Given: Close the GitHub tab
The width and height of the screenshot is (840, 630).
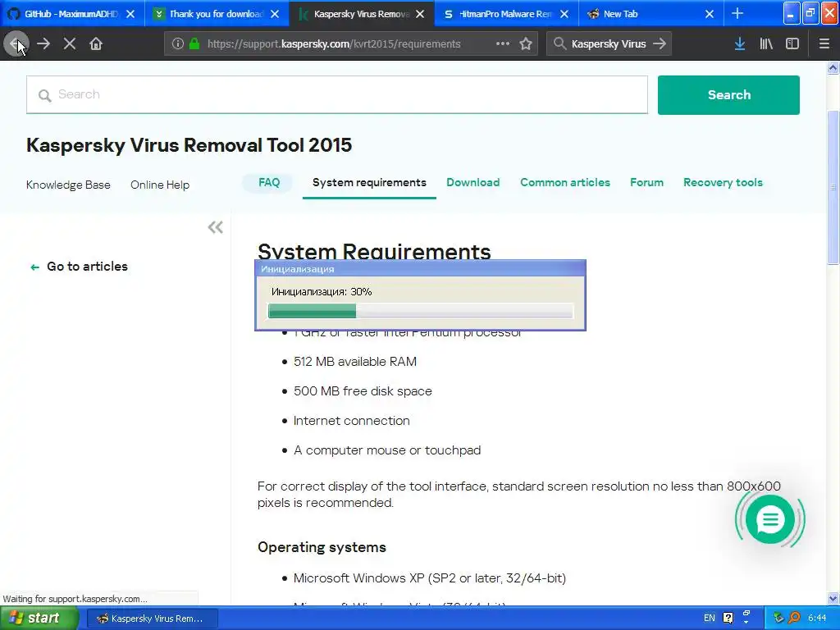Looking at the screenshot, I should [130, 14].
